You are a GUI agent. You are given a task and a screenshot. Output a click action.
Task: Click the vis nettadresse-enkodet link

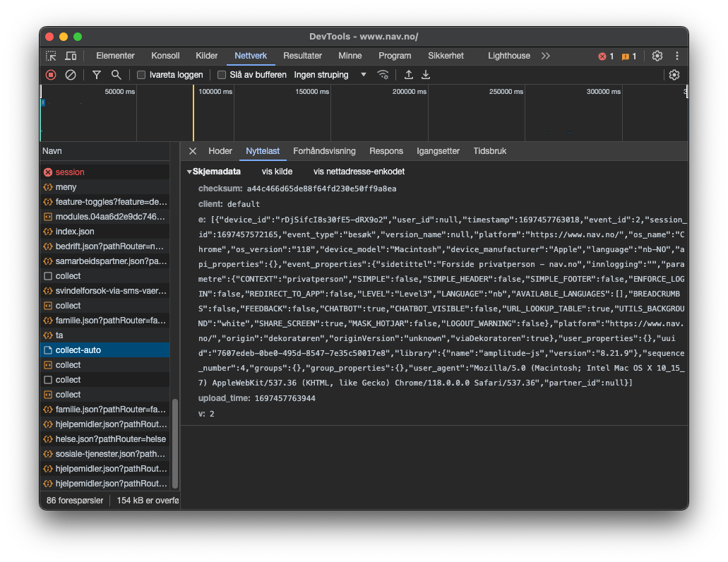pos(359,172)
